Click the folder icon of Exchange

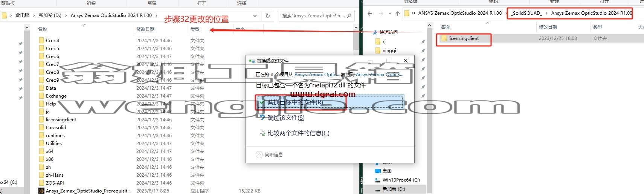pos(42,96)
